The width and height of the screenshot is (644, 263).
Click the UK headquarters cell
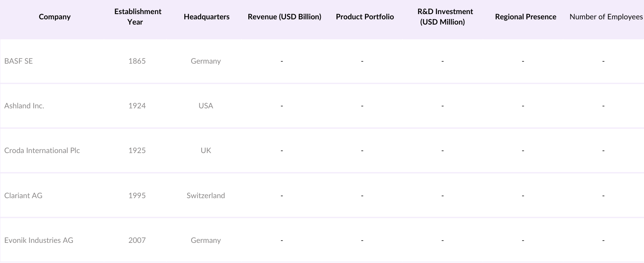point(206,151)
